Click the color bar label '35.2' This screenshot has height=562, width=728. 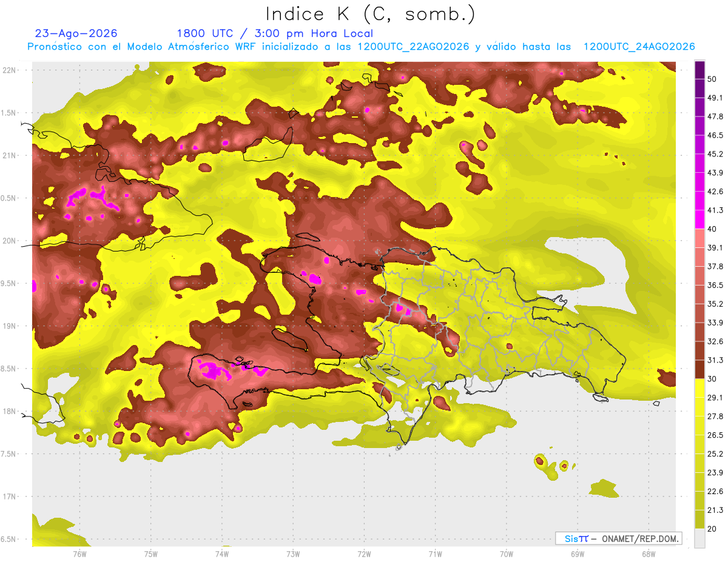click(715, 304)
